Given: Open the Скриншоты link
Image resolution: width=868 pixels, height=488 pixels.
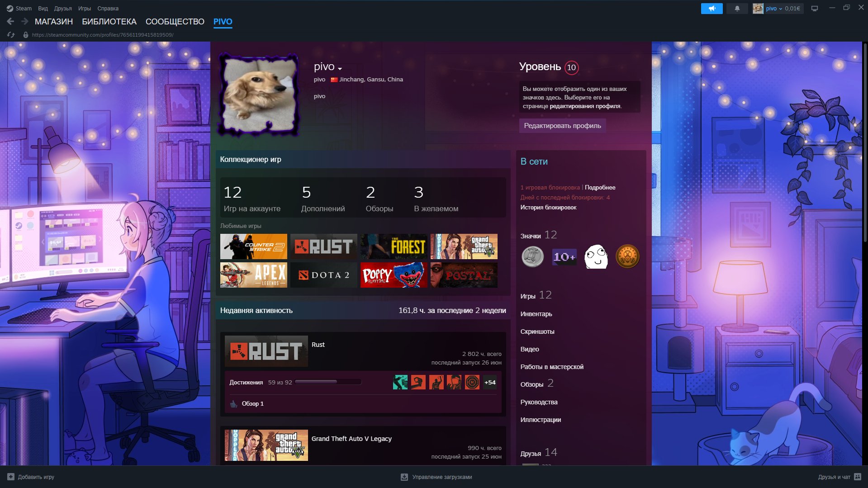Looking at the screenshot, I should pyautogui.click(x=537, y=332).
